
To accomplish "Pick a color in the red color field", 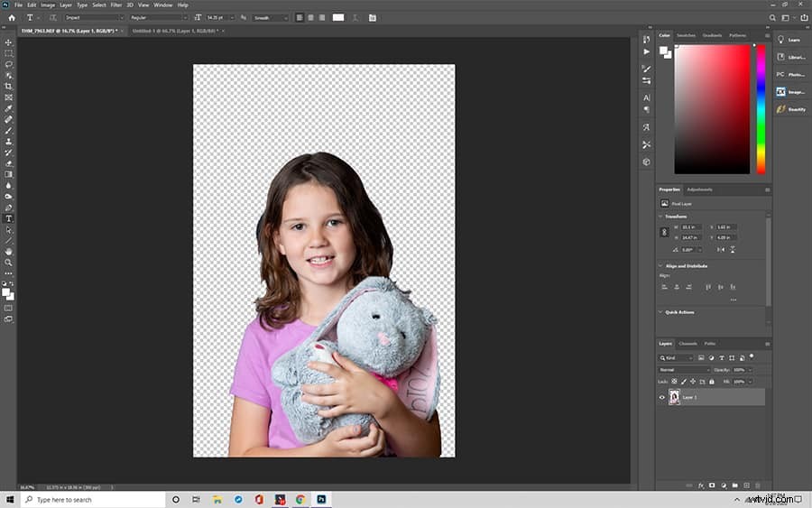I will 712,109.
